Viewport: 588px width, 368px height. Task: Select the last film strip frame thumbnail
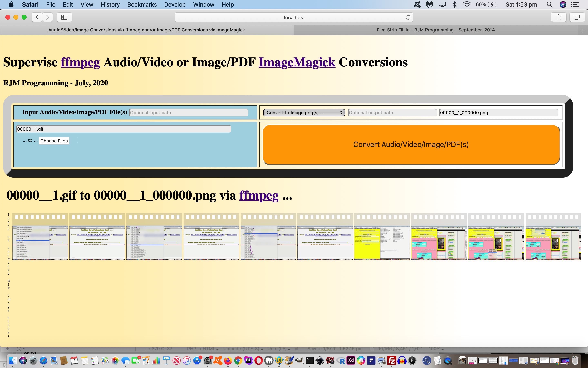[553, 237]
